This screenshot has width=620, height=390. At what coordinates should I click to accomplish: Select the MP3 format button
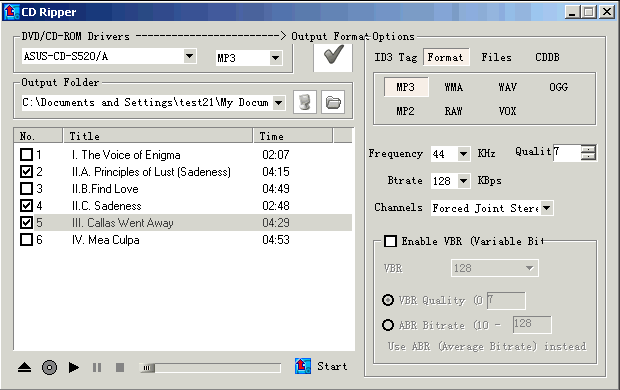[406, 87]
